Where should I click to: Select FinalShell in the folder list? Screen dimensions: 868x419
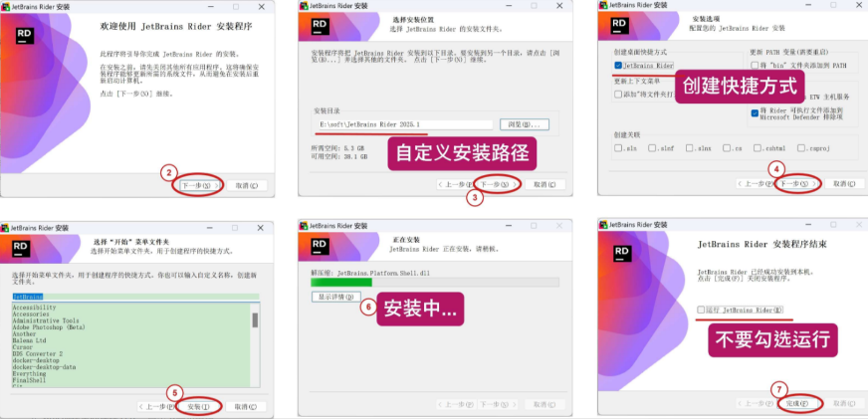[29, 380]
